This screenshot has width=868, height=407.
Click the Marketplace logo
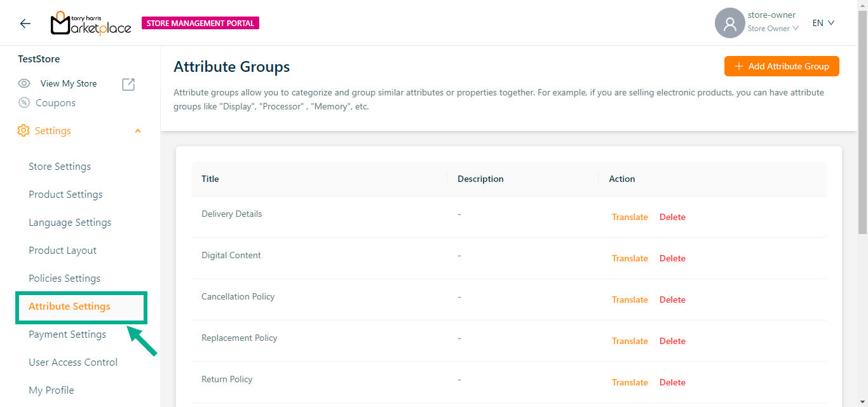click(x=91, y=24)
